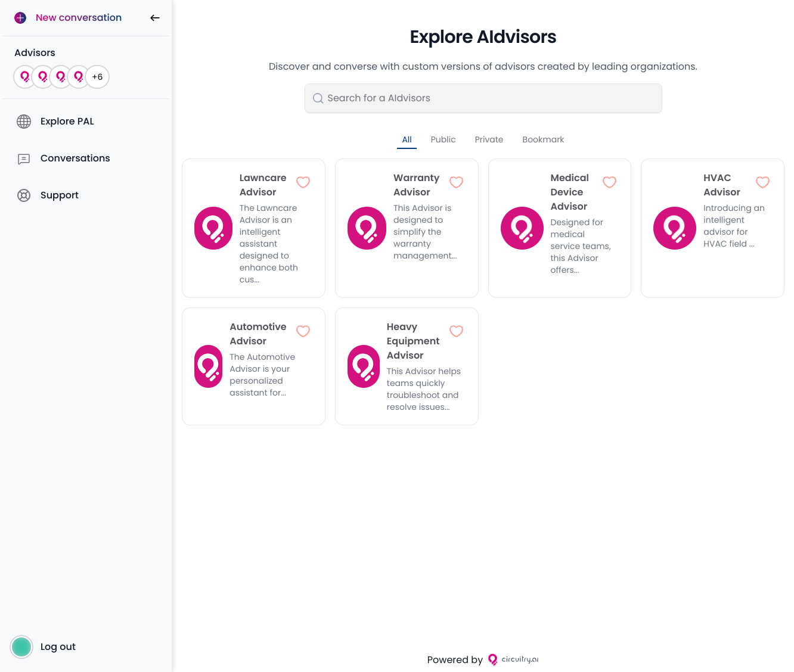Click the Automotive Advisor description text

[262, 375]
